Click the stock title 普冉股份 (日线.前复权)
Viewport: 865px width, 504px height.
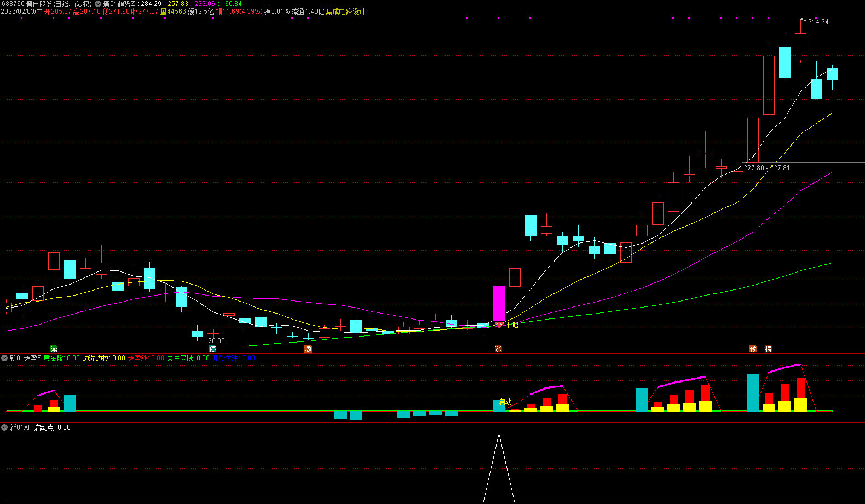tap(59, 4)
